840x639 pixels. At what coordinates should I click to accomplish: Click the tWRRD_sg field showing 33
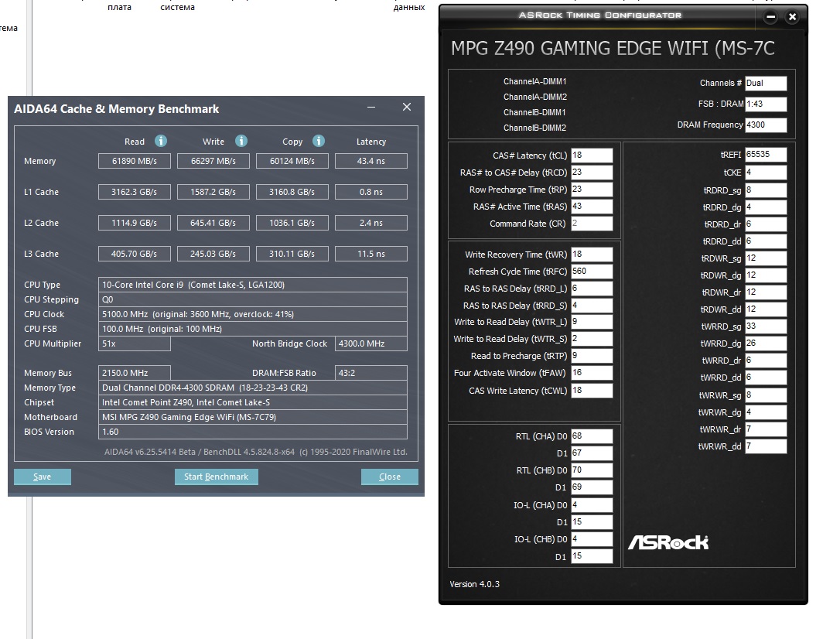[766, 326]
